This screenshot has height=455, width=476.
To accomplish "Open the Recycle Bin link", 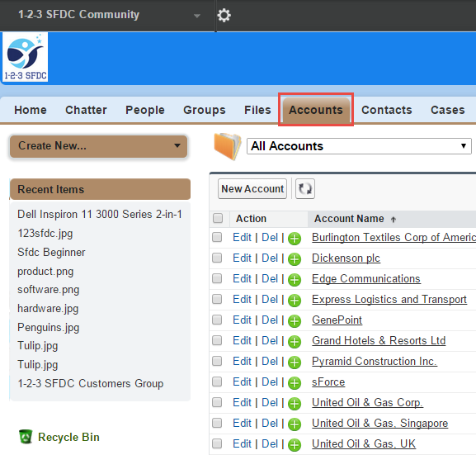I will (68, 437).
